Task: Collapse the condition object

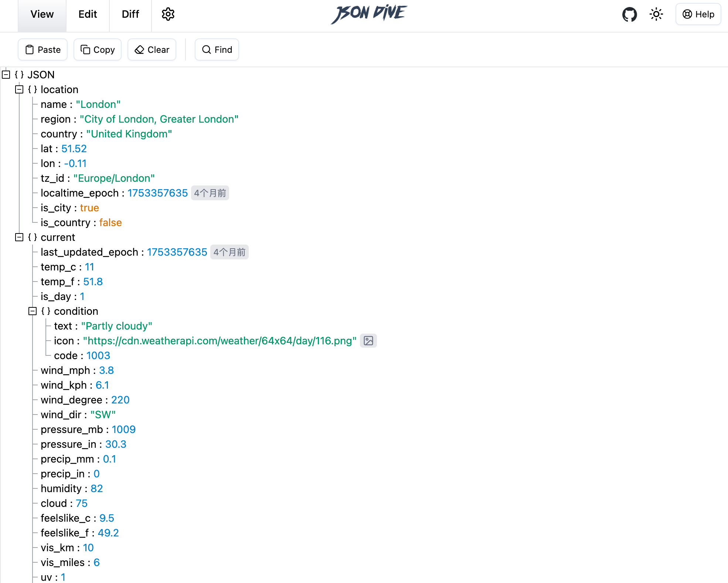Action: 33,311
